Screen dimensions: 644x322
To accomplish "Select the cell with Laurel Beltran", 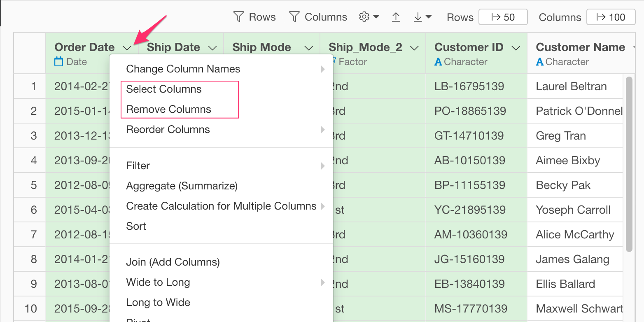I will [571, 86].
